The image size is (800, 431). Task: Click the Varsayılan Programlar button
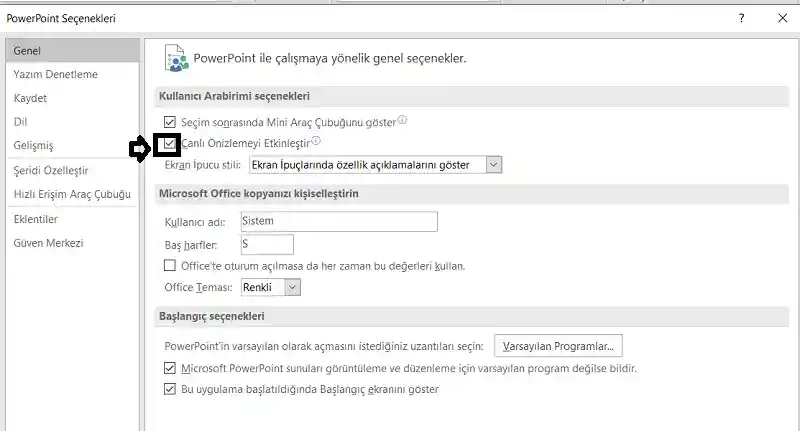[x=558, y=346]
